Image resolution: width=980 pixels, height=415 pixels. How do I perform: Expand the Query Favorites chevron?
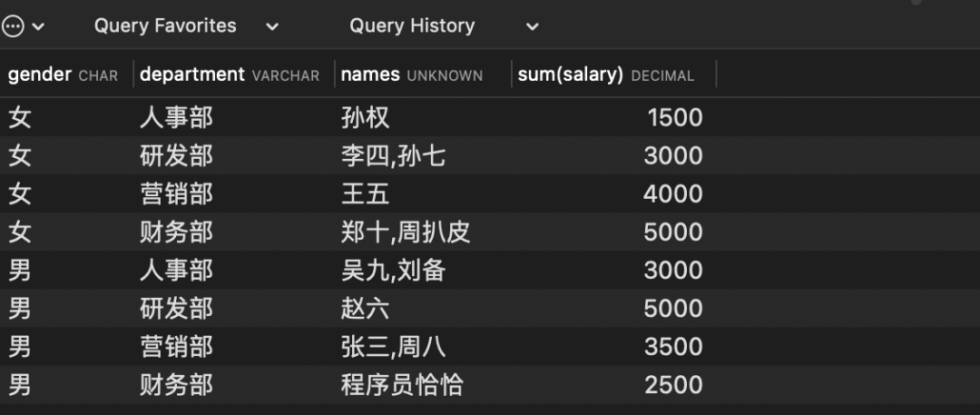[272, 27]
